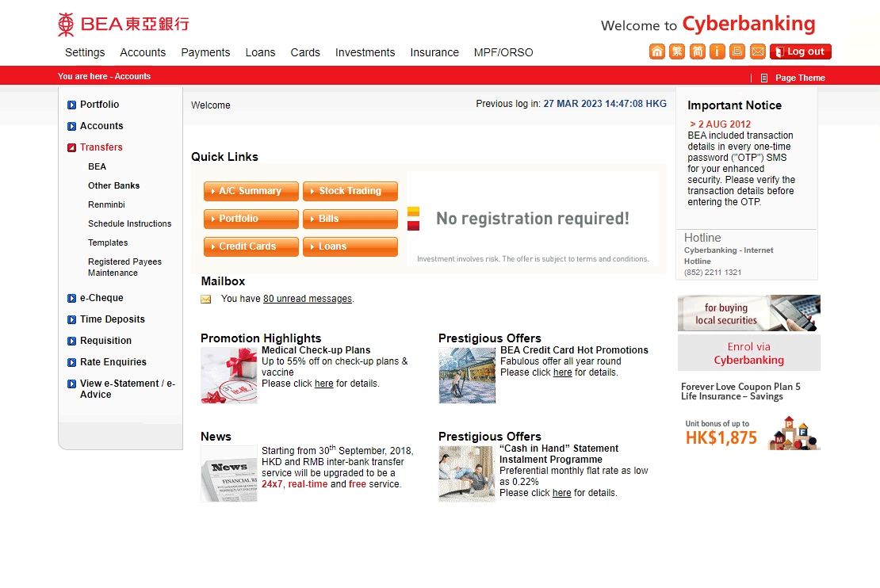Expand View e-Statement / e-Advice section
Image resolution: width=880 pixels, height=588 pixels.
coord(72,384)
